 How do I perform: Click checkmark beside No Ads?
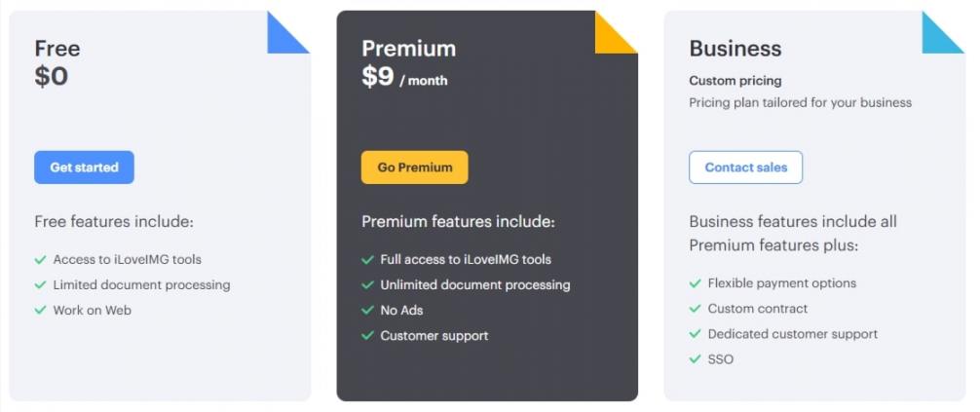pos(368,311)
